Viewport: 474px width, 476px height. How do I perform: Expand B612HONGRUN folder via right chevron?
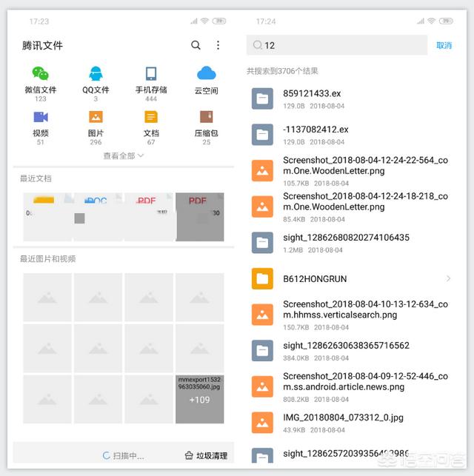(449, 278)
